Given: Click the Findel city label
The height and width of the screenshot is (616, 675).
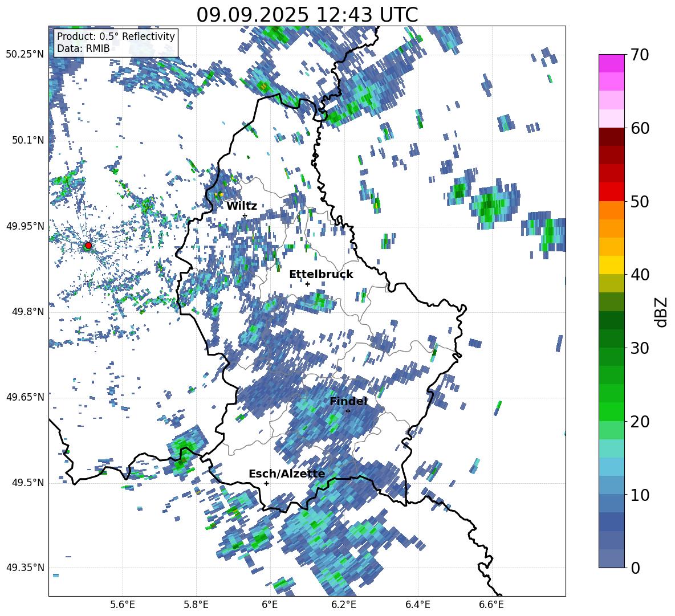Looking at the screenshot, I should click(x=348, y=401).
